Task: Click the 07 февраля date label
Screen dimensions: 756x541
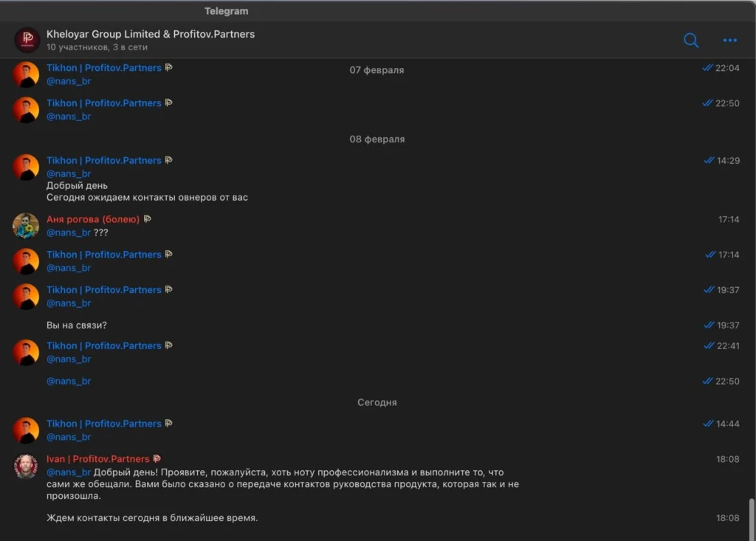Action: 377,70
